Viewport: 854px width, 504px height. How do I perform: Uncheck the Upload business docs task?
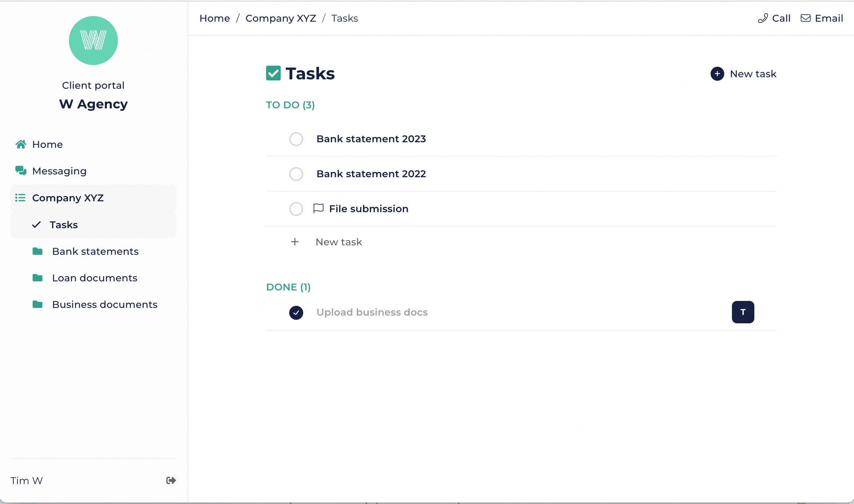tap(296, 312)
